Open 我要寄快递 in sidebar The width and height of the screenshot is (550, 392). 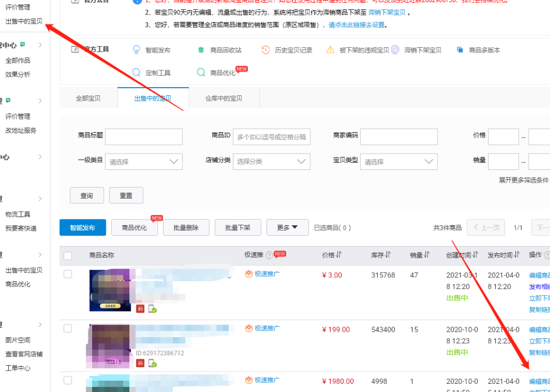[x=21, y=228]
